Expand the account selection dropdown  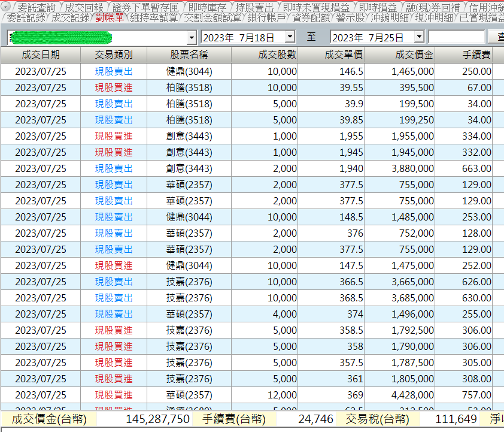(x=192, y=37)
